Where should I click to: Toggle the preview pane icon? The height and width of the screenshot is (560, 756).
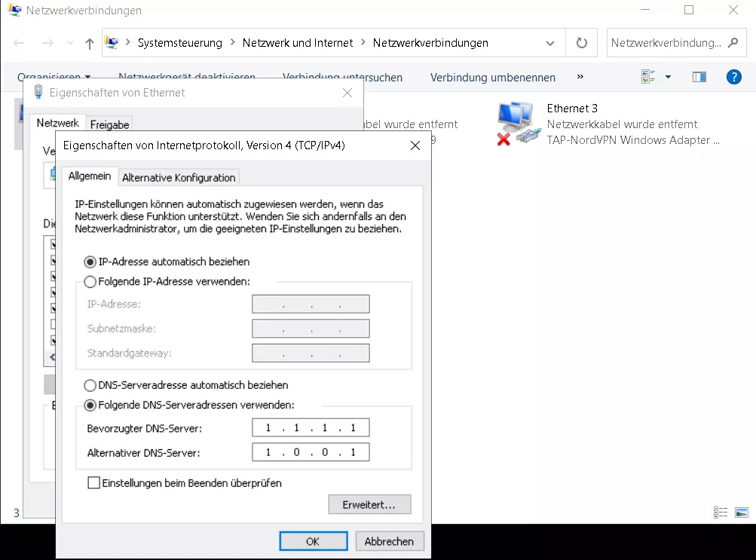[x=699, y=77]
